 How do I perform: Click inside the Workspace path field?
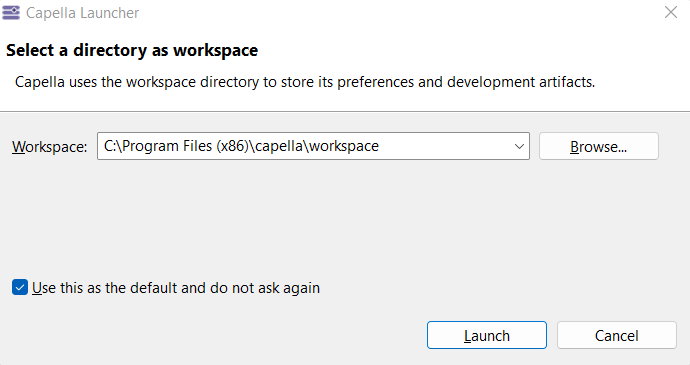[x=305, y=146]
